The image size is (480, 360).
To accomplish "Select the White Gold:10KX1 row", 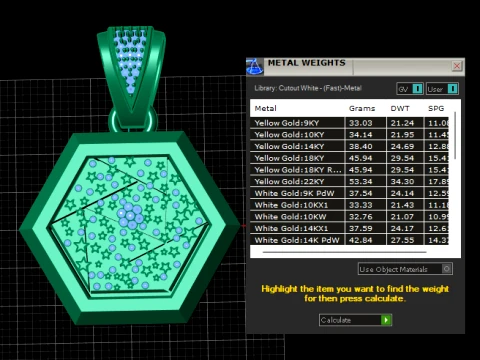I will coord(349,205).
